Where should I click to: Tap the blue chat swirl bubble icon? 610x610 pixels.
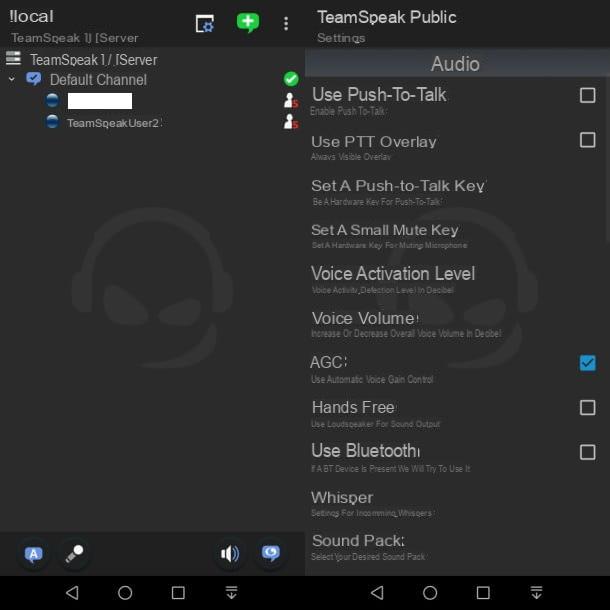tap(271, 553)
